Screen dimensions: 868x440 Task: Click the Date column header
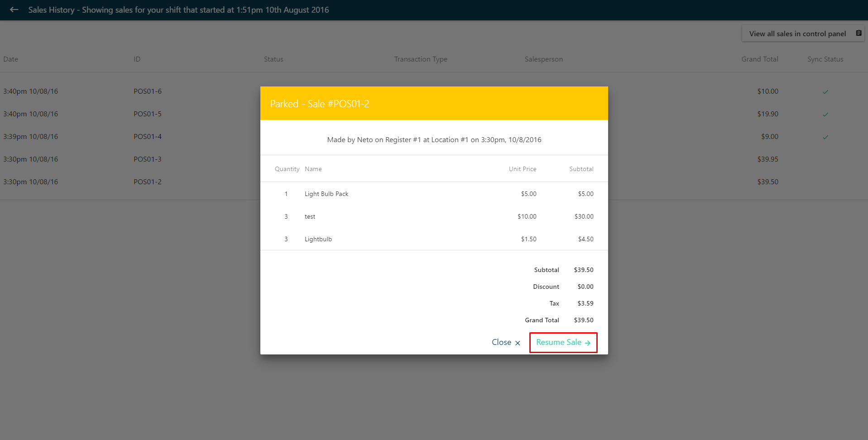click(11, 59)
